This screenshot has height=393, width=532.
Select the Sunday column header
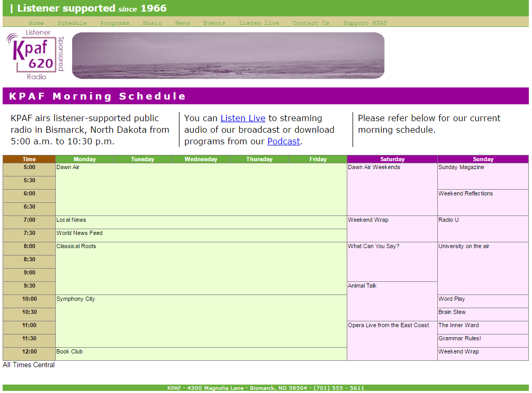[x=483, y=159]
